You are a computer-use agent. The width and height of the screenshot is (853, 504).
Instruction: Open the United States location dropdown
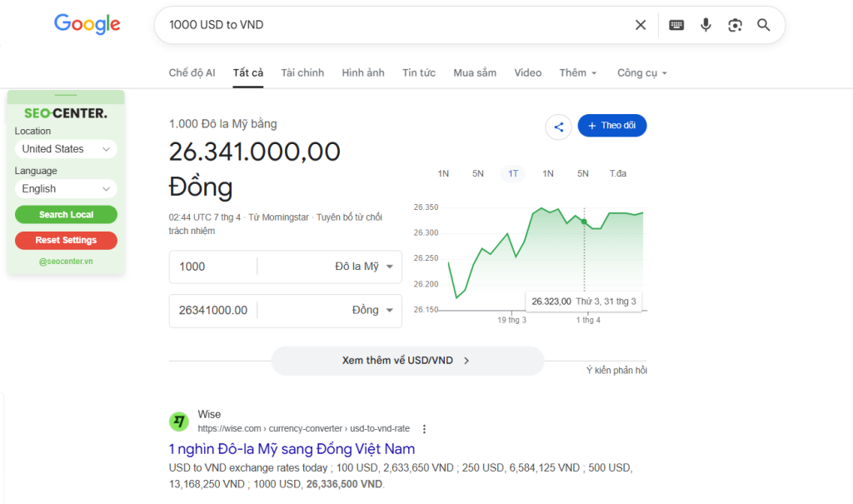(65, 148)
